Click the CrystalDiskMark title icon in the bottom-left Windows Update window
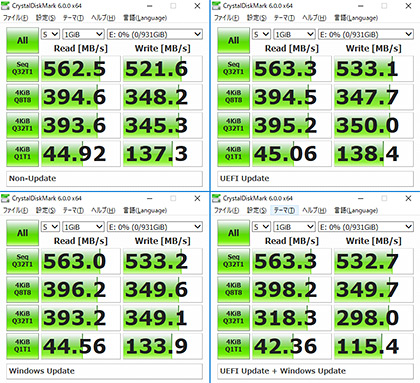 pyautogui.click(x=5, y=198)
